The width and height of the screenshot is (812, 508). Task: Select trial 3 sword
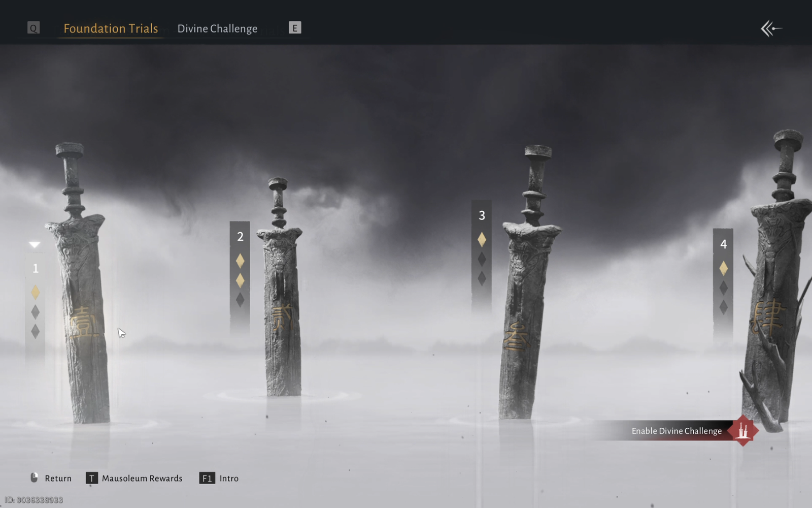coord(528,282)
